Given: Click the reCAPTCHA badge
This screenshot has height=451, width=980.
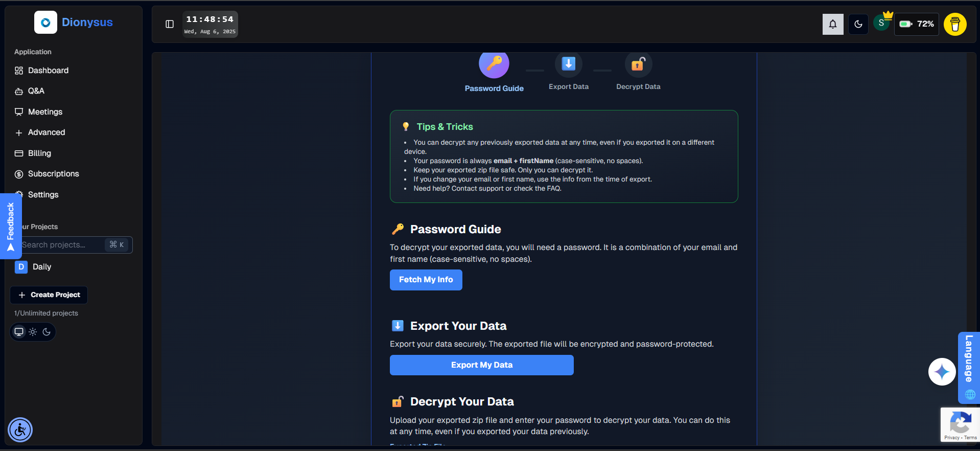Looking at the screenshot, I should [x=960, y=424].
